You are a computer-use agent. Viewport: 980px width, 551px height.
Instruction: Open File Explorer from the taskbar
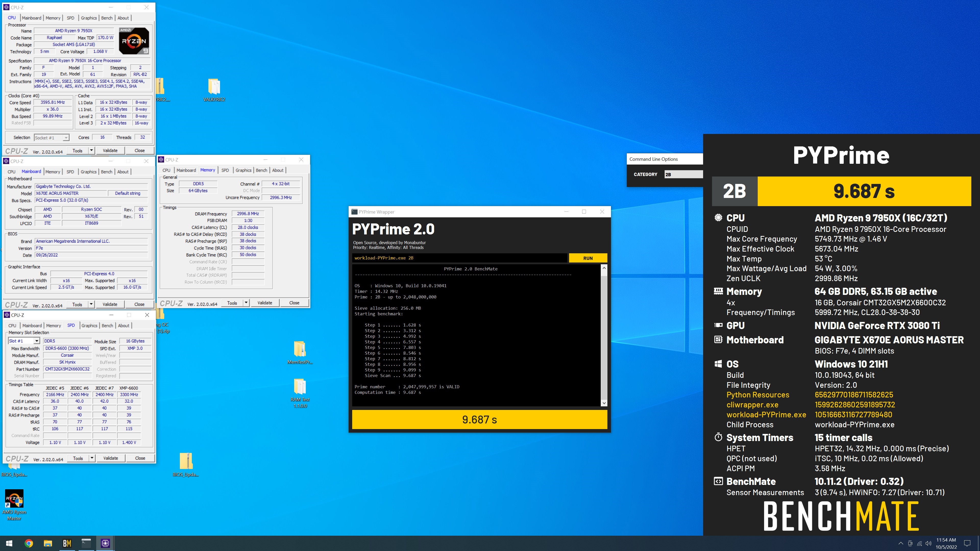(x=47, y=543)
